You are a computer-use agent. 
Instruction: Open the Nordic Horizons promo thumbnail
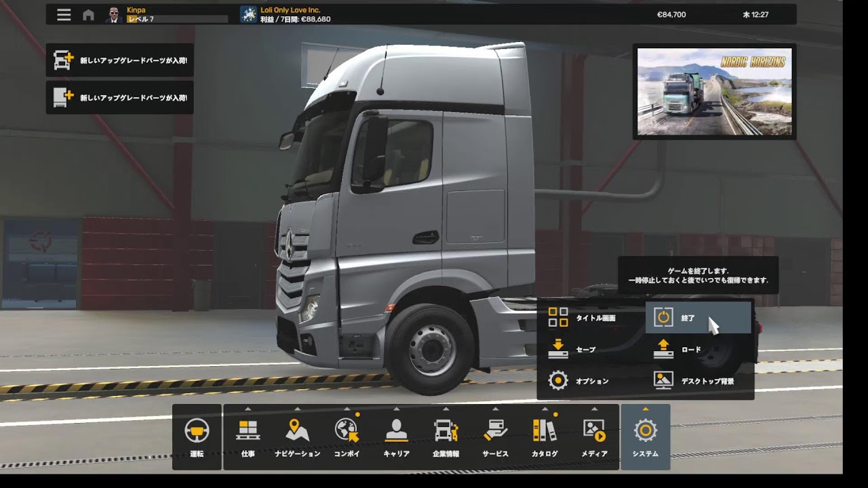coord(715,92)
